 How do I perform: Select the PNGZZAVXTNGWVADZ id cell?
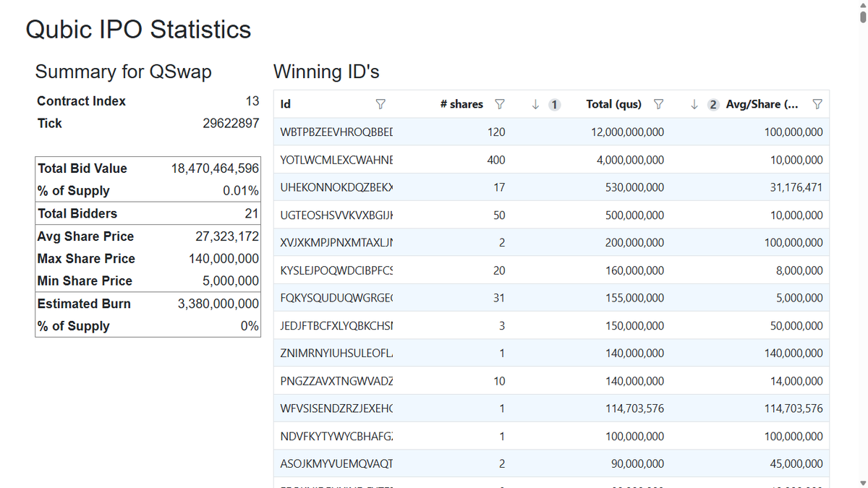pyautogui.click(x=336, y=381)
